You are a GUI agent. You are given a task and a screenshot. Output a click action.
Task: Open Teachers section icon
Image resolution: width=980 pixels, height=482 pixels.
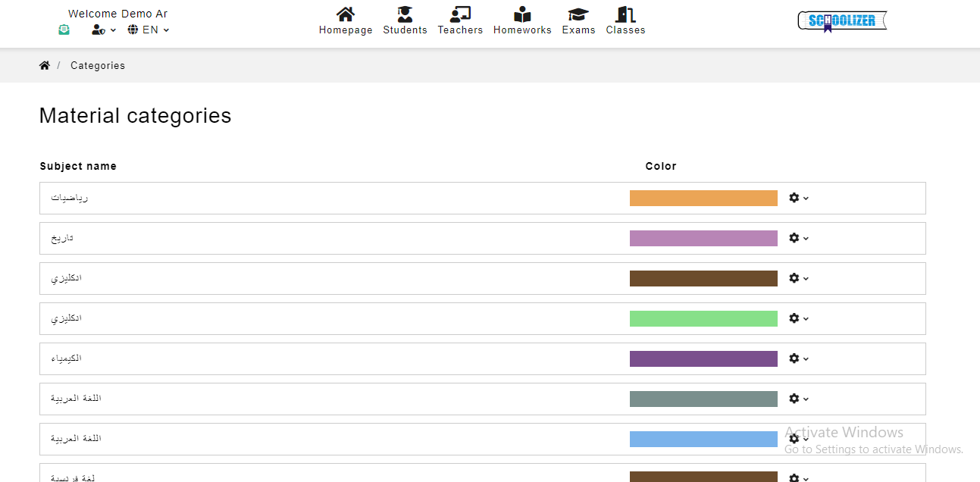[460, 14]
